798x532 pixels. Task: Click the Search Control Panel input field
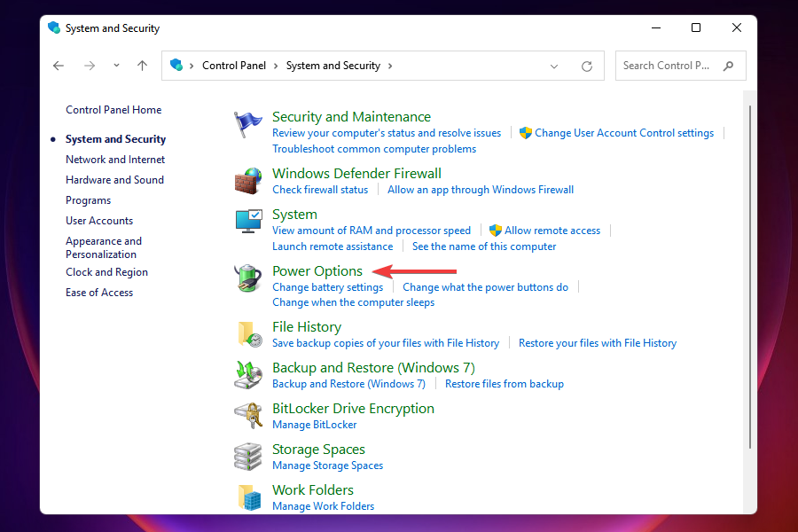(x=667, y=66)
